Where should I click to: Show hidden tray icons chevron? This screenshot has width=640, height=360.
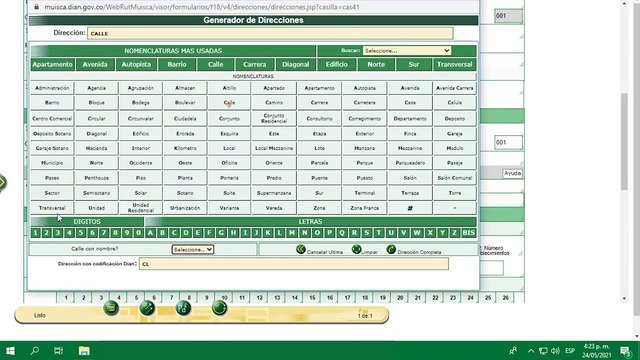click(531, 351)
